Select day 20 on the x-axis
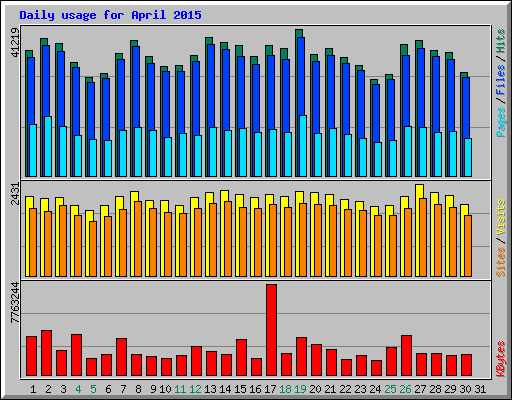Screen dimensions: 512x400 (x=315, y=389)
